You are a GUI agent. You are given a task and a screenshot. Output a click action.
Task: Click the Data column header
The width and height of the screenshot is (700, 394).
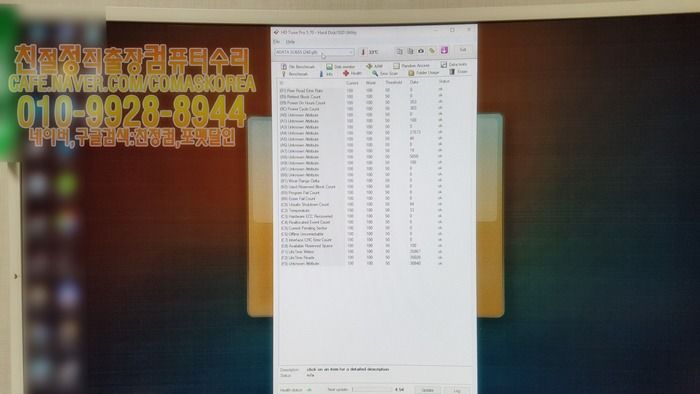click(414, 82)
